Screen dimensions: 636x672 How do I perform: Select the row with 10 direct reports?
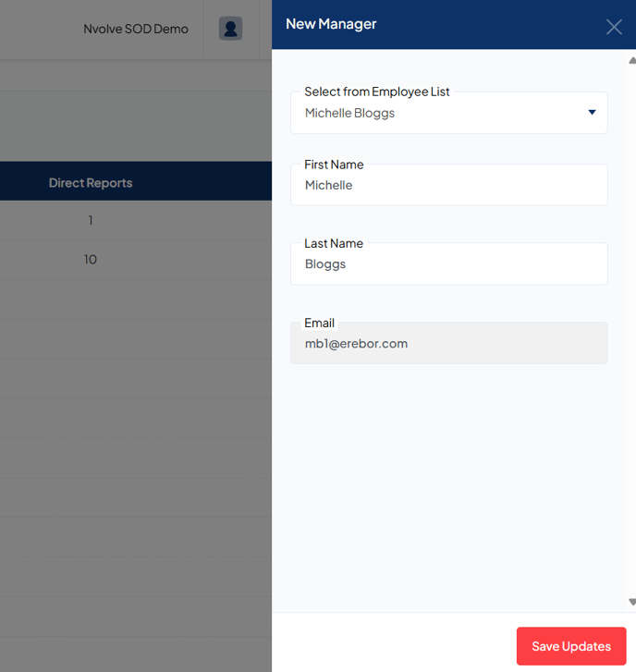[91, 260]
